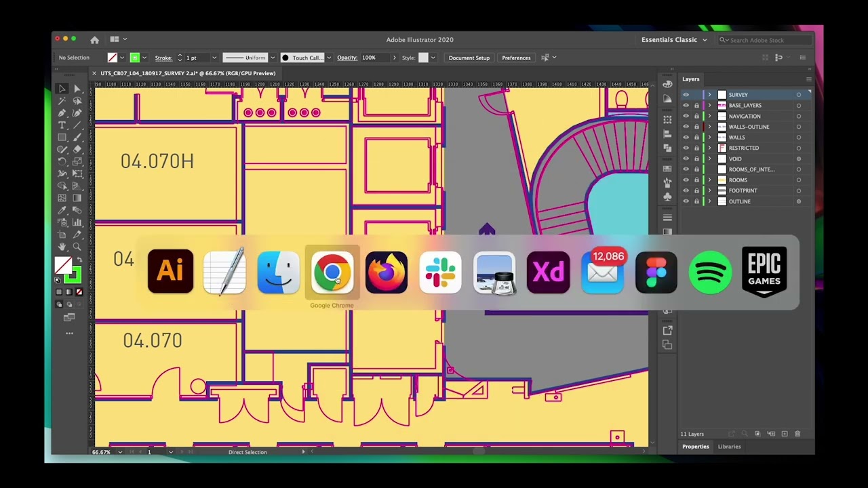
Task: Click the Home icon in title bar
Action: [94, 40]
